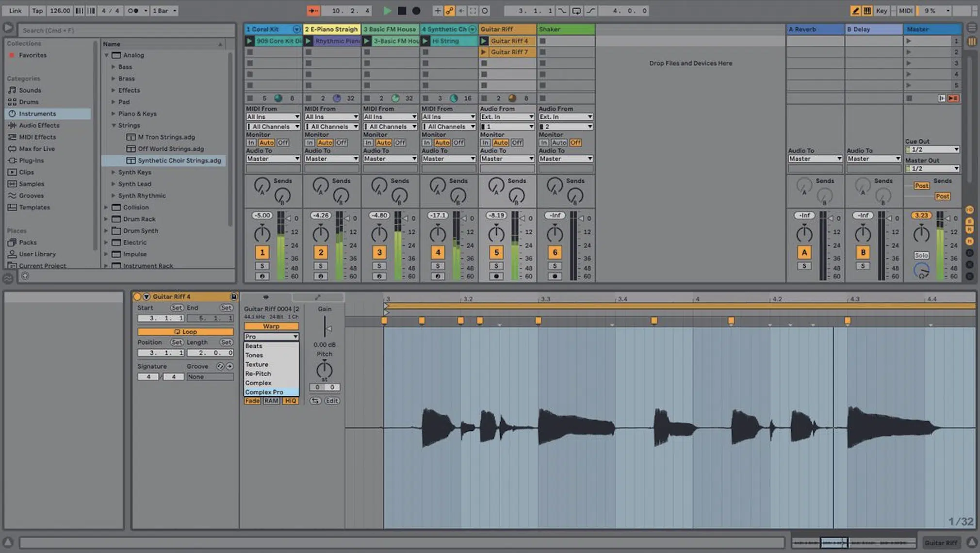This screenshot has height=553, width=980.
Task: Open User Library in Places
Action: click(37, 254)
